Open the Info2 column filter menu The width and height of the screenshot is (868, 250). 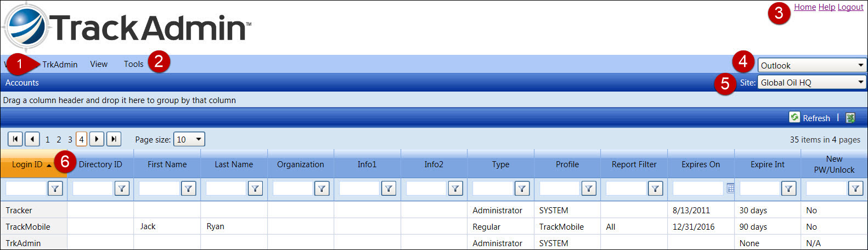(455, 189)
